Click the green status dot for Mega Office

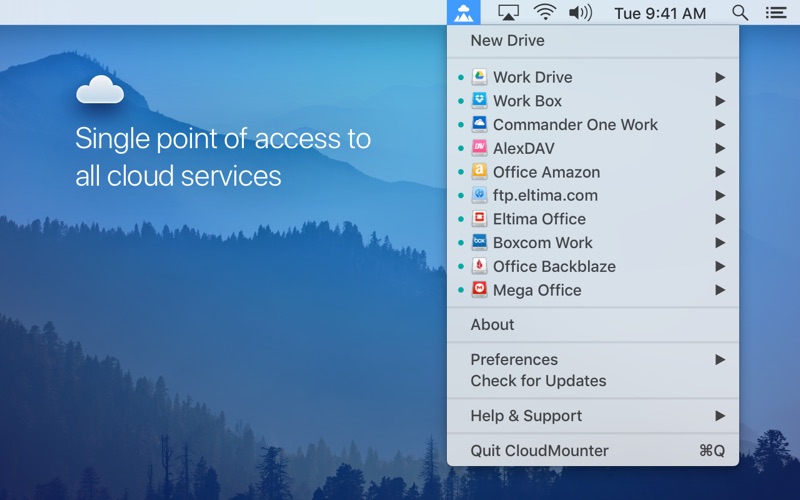click(461, 290)
